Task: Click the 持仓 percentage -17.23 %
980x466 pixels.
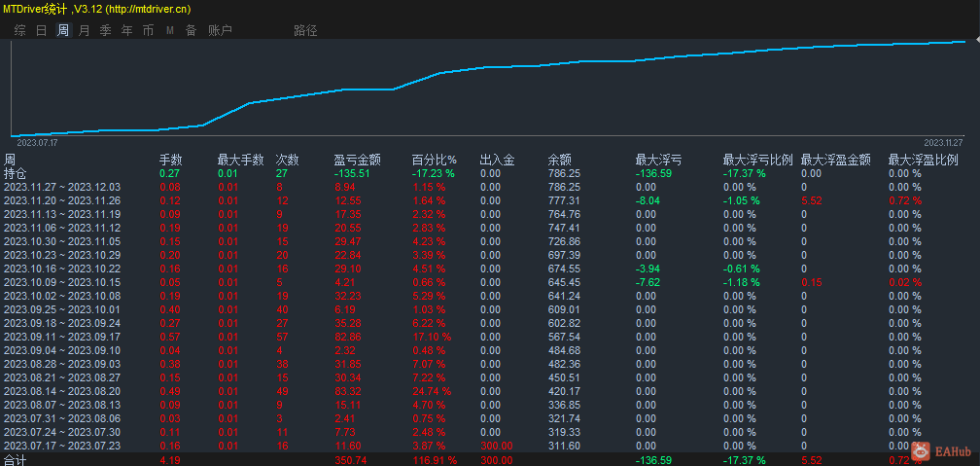Action: [x=434, y=173]
